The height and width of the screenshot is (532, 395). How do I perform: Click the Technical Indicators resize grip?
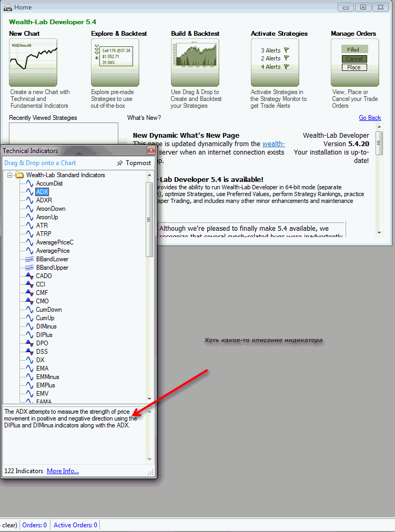point(150,472)
